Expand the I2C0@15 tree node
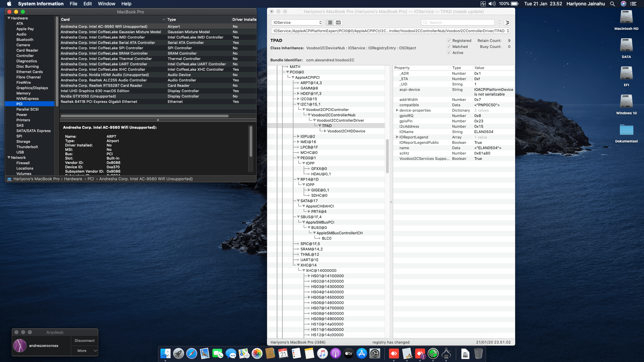 298,99
